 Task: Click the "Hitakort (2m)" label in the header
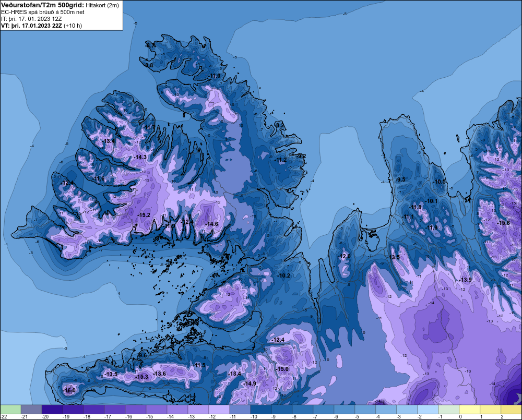tap(102, 5)
